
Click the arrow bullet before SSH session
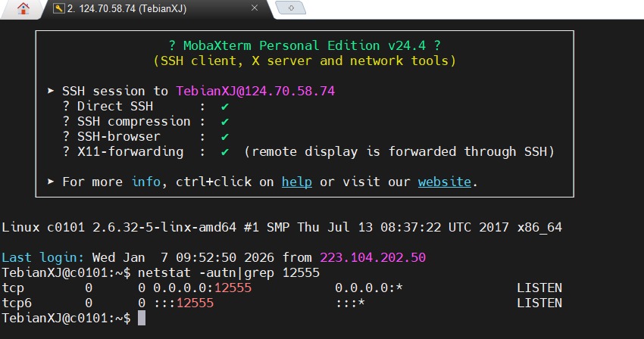(51, 91)
